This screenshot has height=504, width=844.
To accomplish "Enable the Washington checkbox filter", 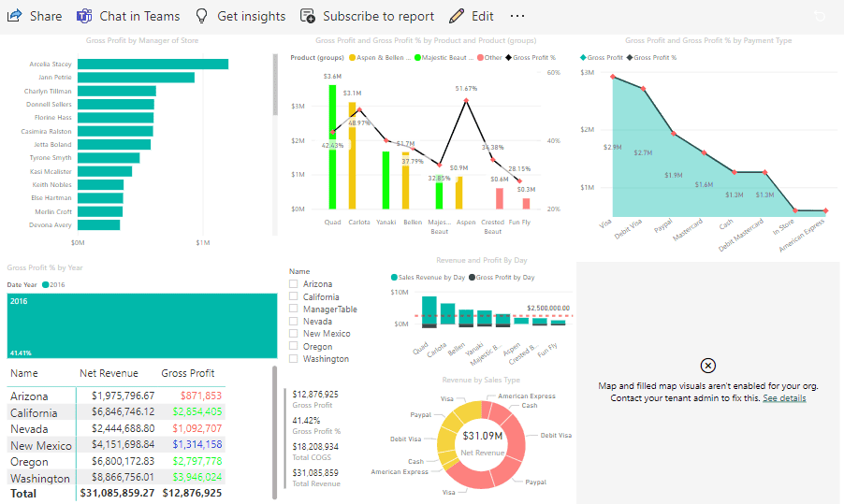I will [294, 359].
